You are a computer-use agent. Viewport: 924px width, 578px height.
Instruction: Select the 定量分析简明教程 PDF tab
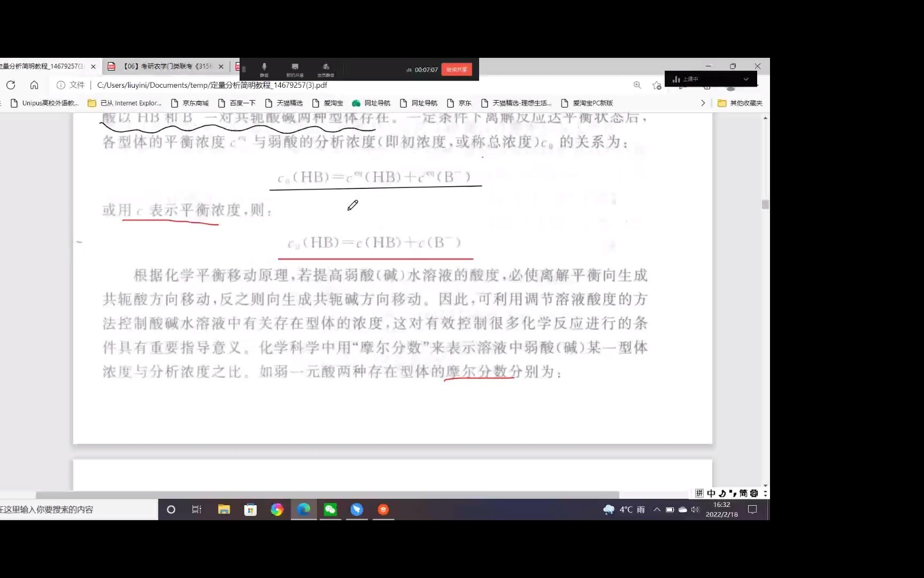pos(45,66)
